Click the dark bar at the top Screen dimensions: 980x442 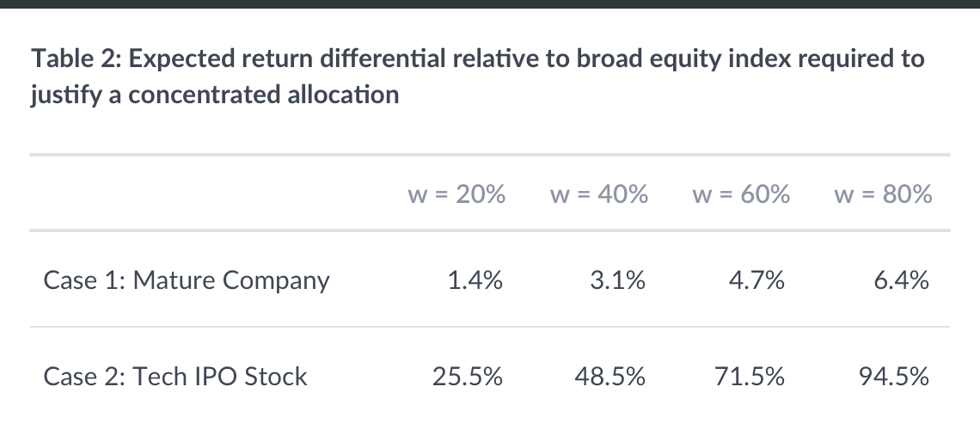[490, 3]
